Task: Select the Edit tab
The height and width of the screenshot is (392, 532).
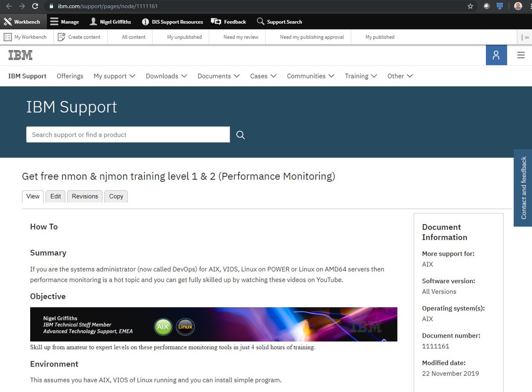Action: [55, 196]
